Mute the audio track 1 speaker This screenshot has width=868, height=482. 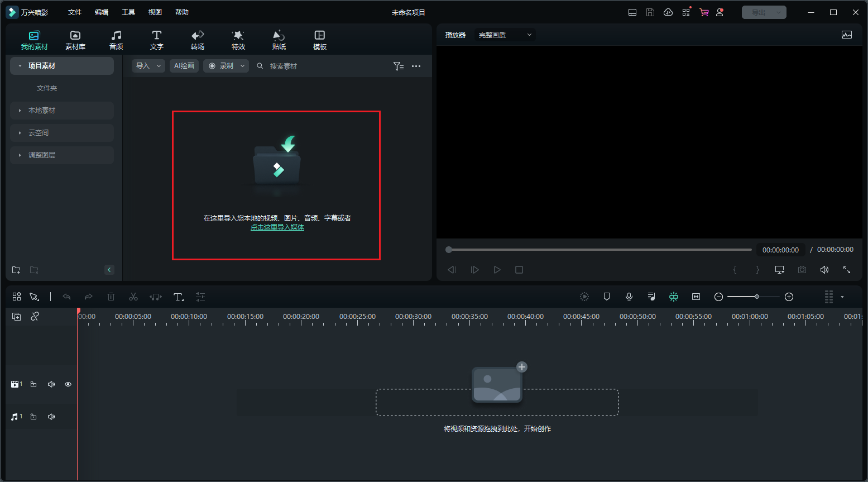51,417
